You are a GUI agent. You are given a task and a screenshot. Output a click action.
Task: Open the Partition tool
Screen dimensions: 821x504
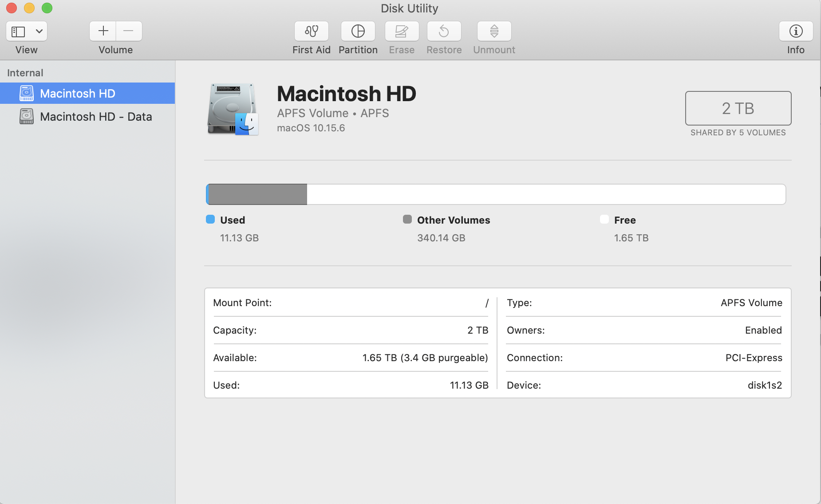(358, 31)
